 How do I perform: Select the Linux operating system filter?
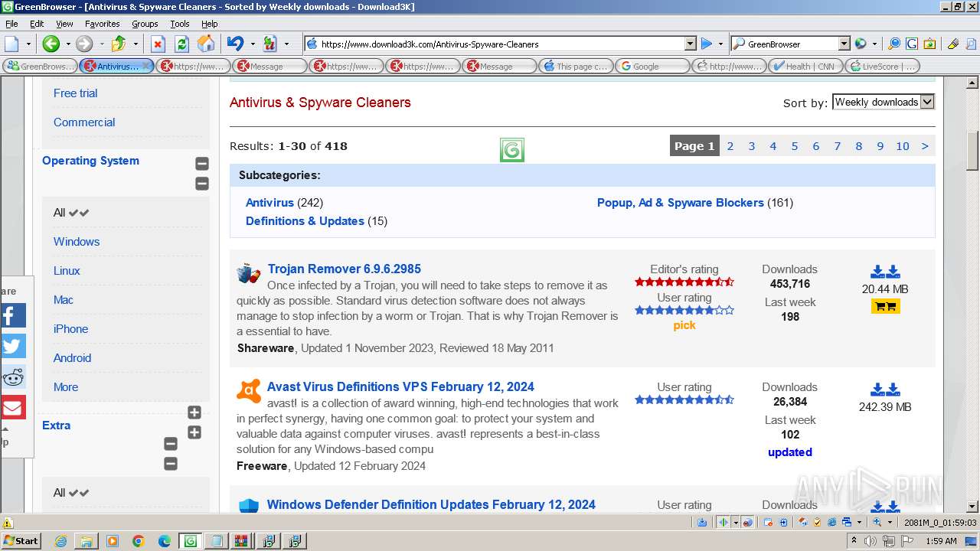point(67,271)
